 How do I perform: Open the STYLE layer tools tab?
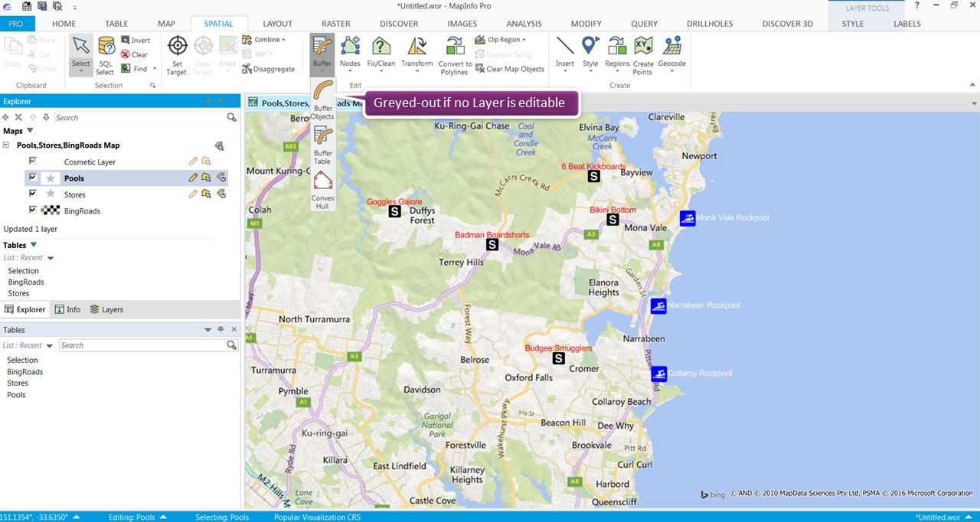click(x=852, y=24)
